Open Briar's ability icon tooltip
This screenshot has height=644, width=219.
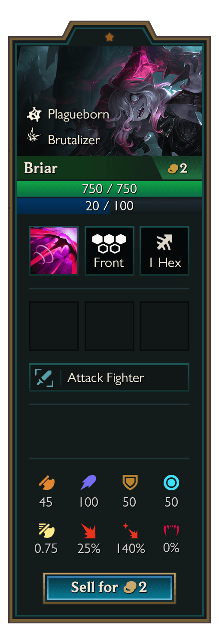click(54, 251)
